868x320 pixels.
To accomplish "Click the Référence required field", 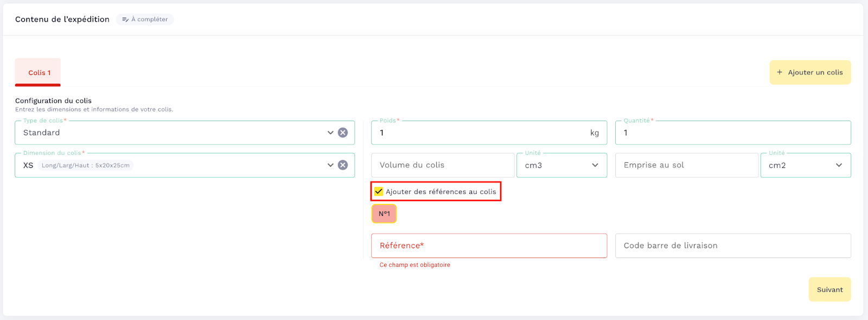I will click(x=488, y=246).
